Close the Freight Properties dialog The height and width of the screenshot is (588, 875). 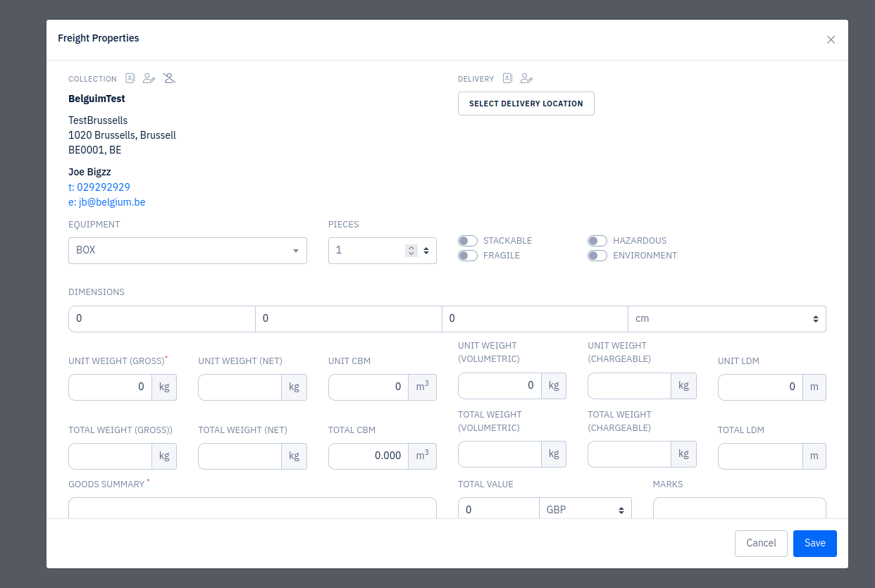[x=831, y=39]
